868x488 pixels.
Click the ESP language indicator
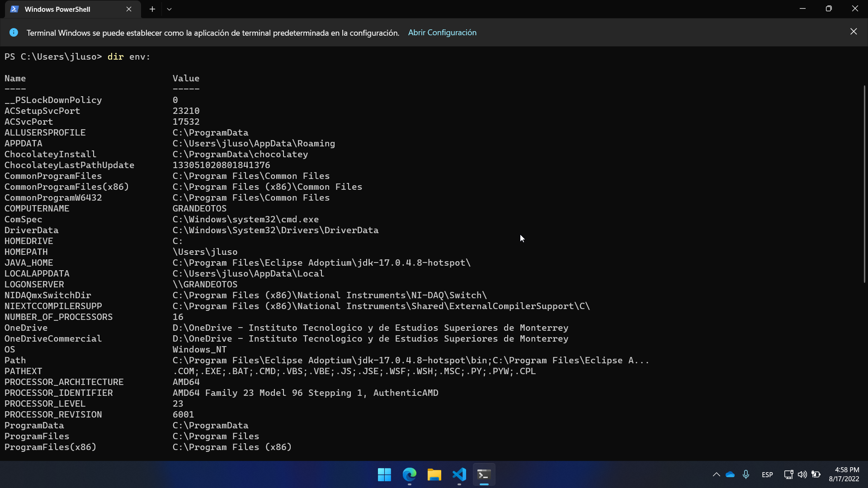click(767, 474)
